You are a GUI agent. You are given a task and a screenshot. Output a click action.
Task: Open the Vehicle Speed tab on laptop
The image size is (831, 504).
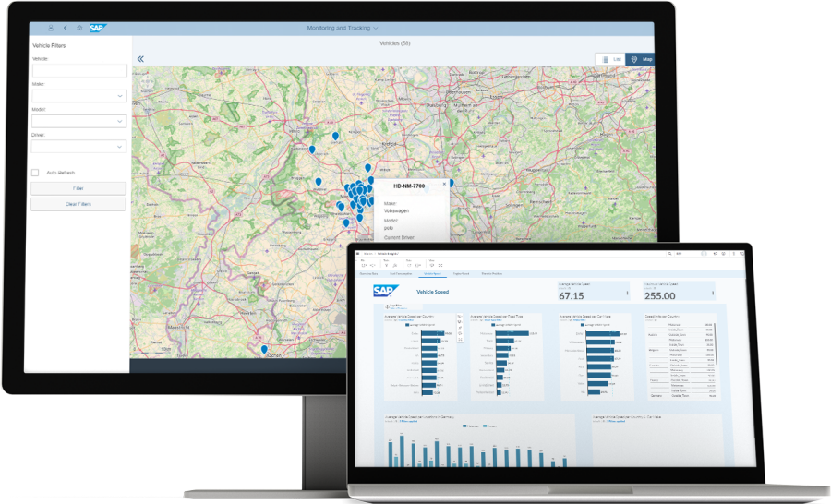coord(432,274)
